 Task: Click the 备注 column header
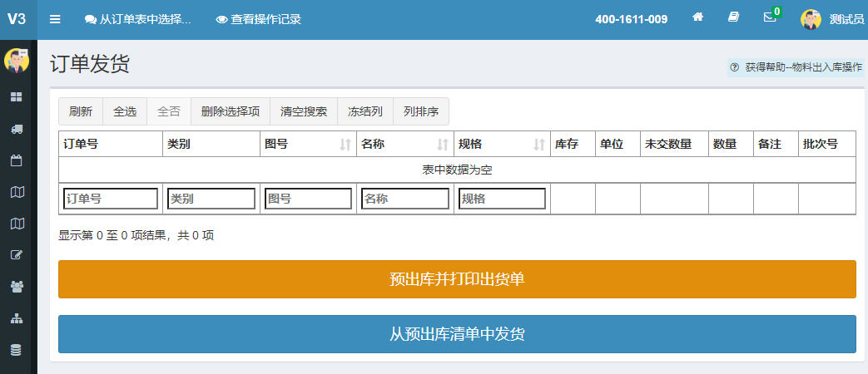click(776, 144)
